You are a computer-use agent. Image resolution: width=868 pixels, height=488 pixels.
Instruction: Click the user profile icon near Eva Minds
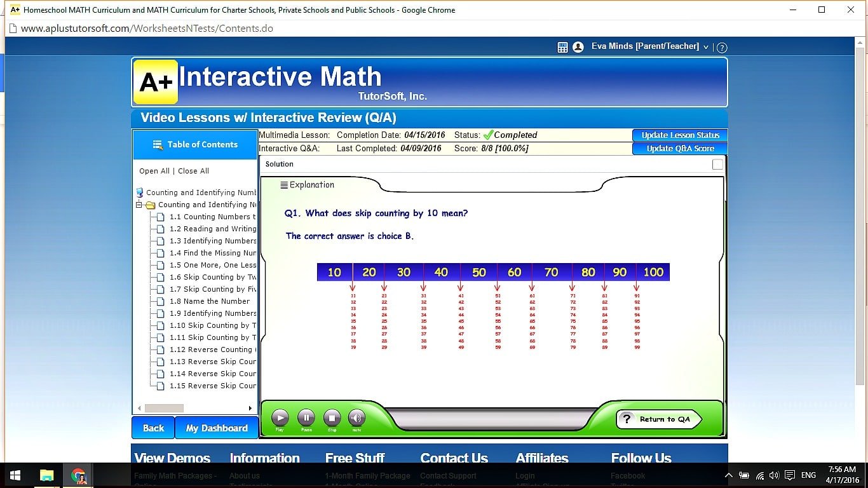pos(578,46)
